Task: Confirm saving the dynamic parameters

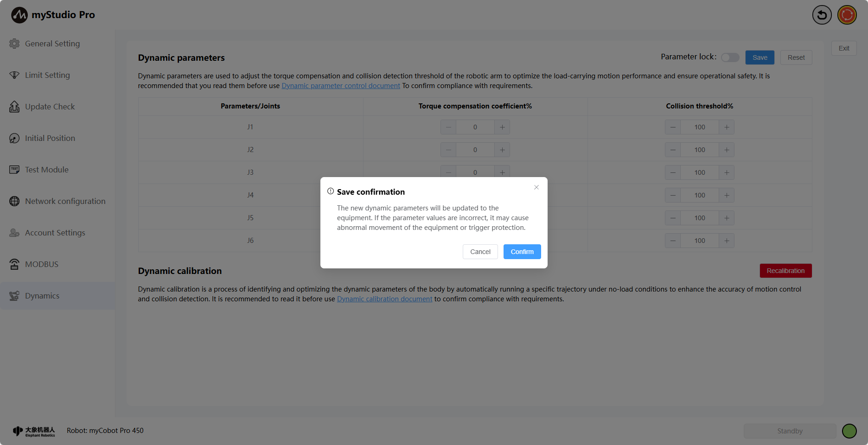Action: (x=522, y=252)
